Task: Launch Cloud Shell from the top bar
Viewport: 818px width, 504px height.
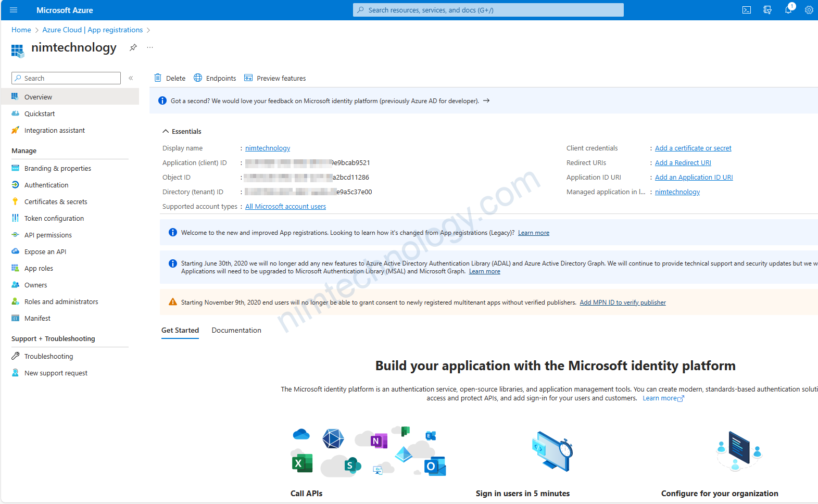Action: [746, 10]
